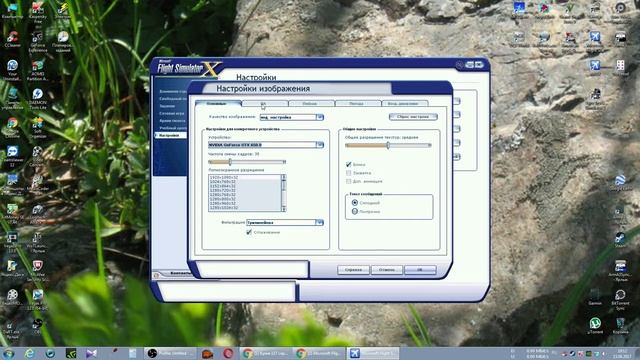Open Google Chrome desktop shortcut

pos(12,128)
